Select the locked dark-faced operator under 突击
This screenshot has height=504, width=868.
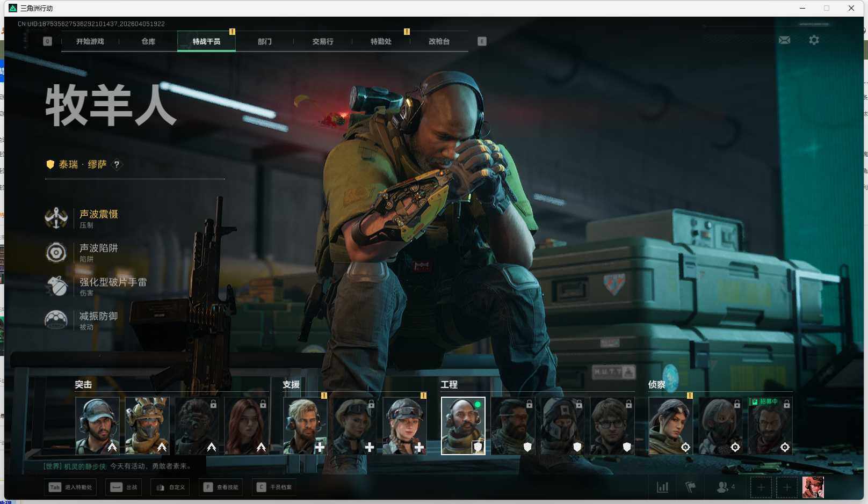tap(197, 426)
